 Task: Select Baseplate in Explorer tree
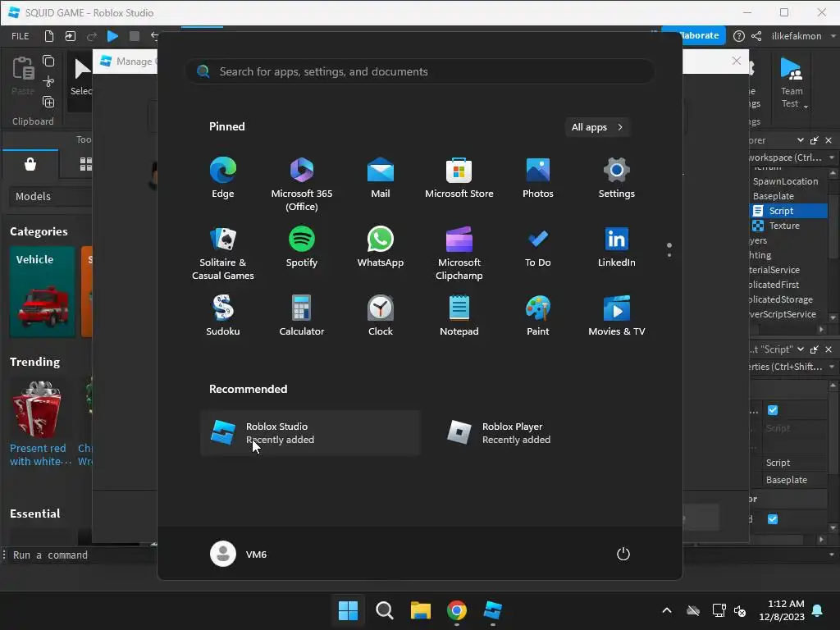(774, 196)
